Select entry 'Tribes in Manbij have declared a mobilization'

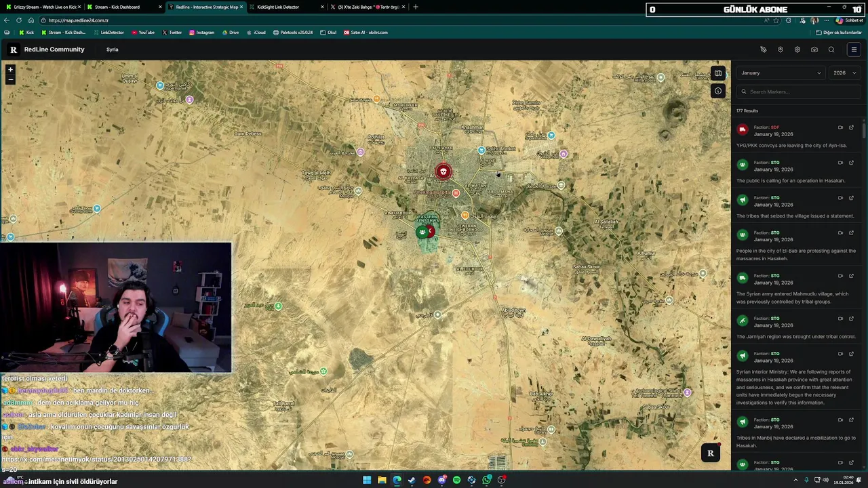[x=796, y=432]
